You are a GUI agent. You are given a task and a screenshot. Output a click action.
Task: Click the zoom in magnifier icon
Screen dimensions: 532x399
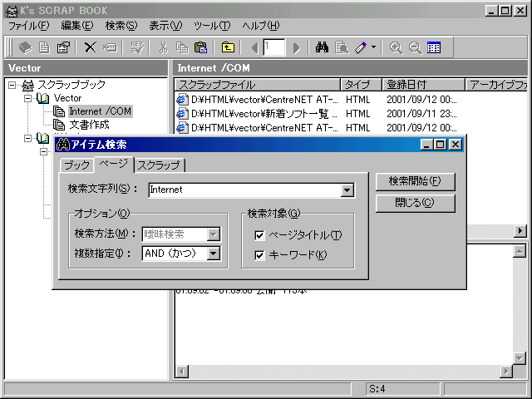click(x=396, y=47)
